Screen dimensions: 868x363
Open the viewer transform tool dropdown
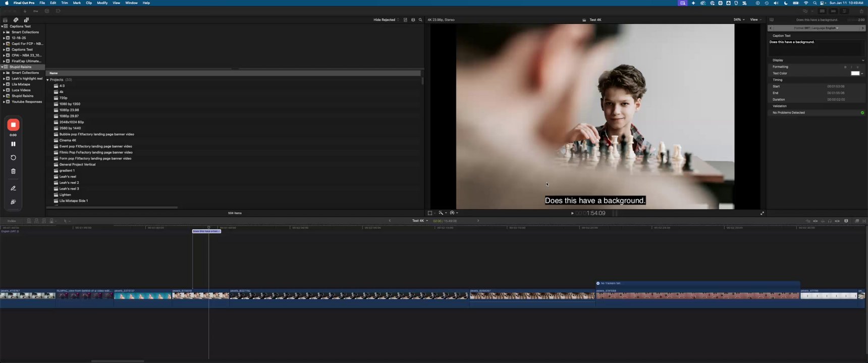[x=431, y=213]
